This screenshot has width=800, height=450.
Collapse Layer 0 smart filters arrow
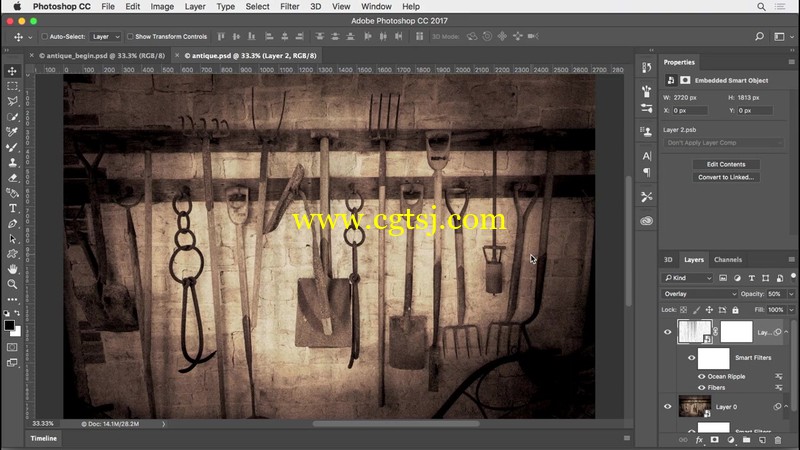tap(786, 407)
